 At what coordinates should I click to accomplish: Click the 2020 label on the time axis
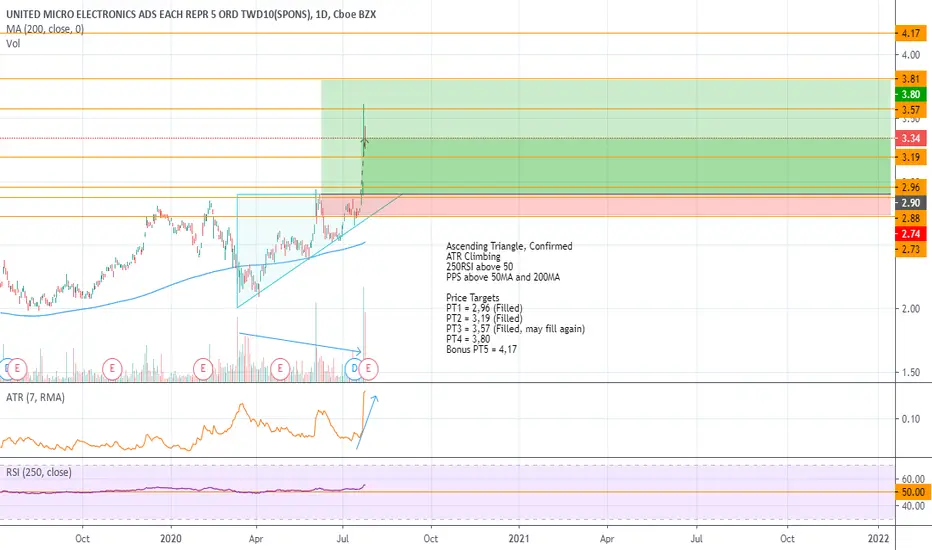click(171, 539)
